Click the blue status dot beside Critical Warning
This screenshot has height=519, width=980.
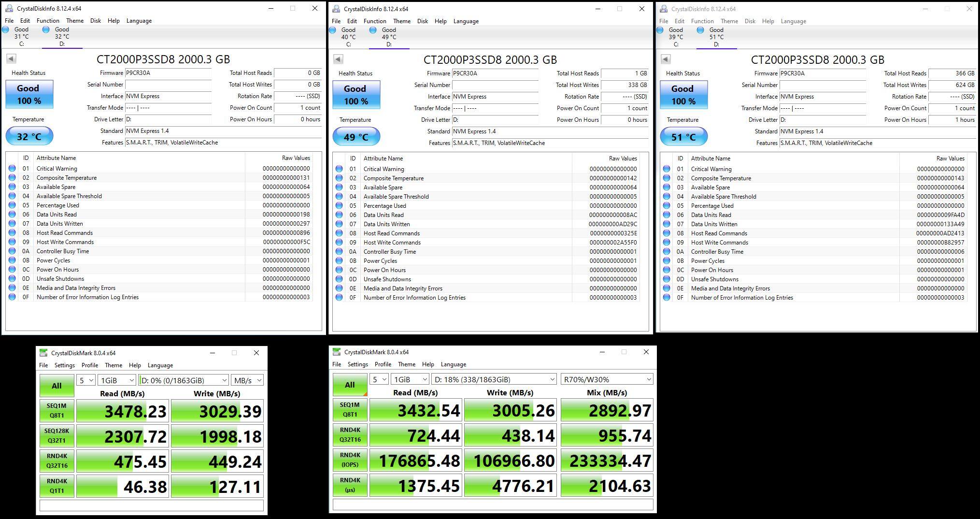click(13, 169)
